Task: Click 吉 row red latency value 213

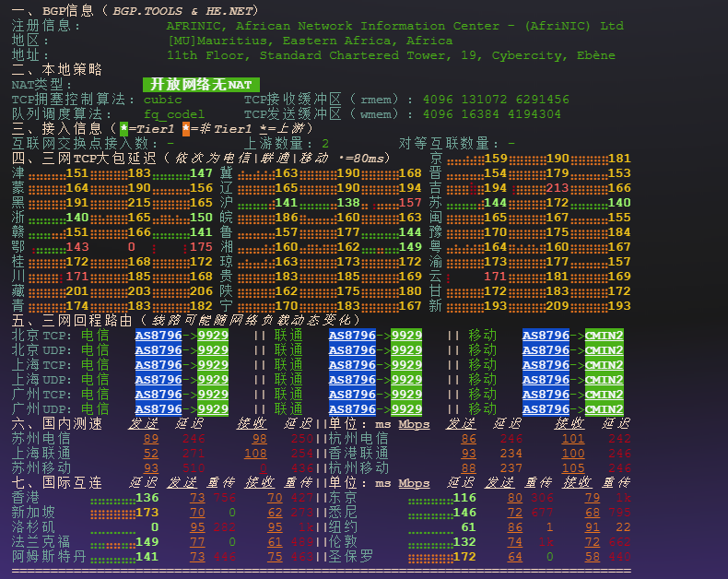Action: click(558, 188)
